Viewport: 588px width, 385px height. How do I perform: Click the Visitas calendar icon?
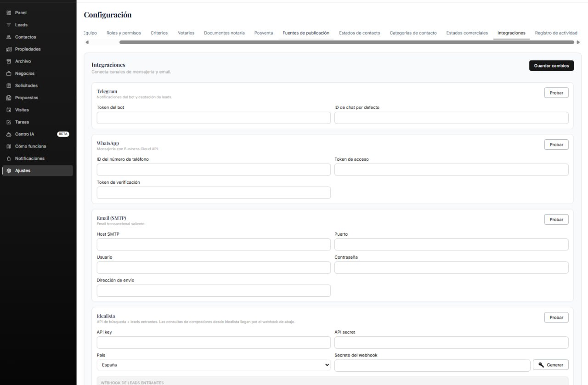click(9, 110)
